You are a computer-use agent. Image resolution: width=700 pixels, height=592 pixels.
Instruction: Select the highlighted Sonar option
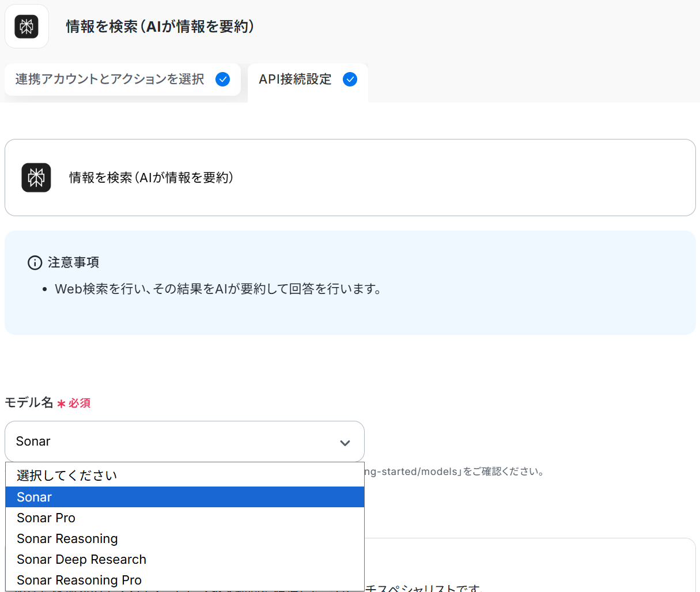tap(185, 497)
